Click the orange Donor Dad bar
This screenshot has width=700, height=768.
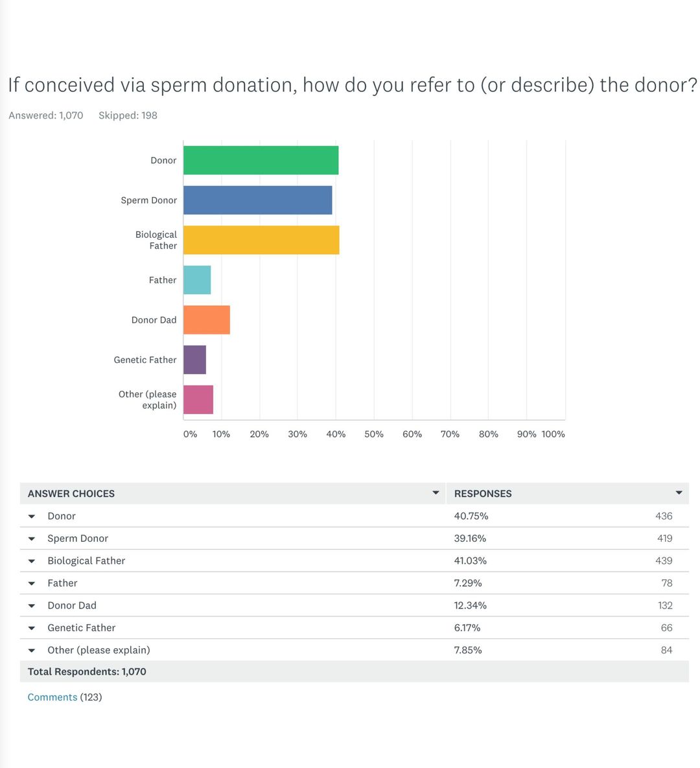[207, 320]
